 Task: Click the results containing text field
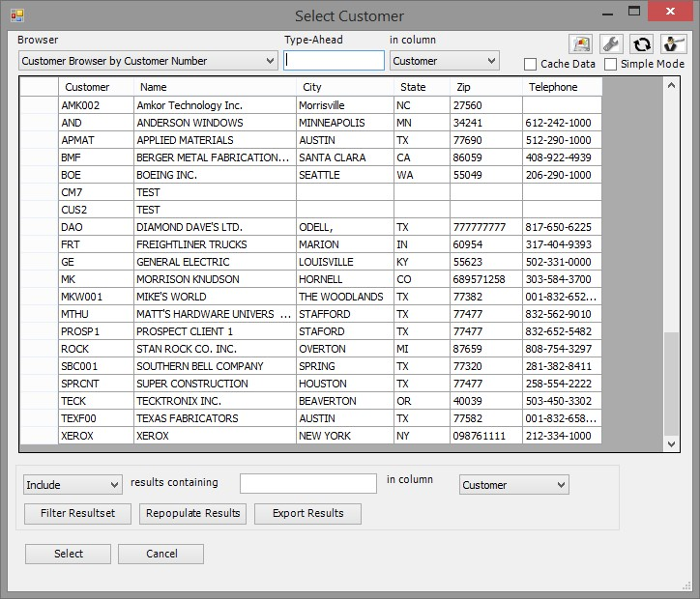(x=308, y=483)
